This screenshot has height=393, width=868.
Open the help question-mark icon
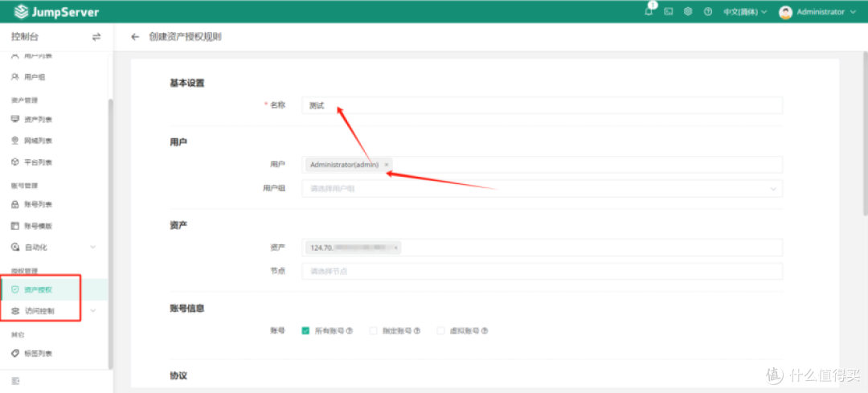coord(707,11)
